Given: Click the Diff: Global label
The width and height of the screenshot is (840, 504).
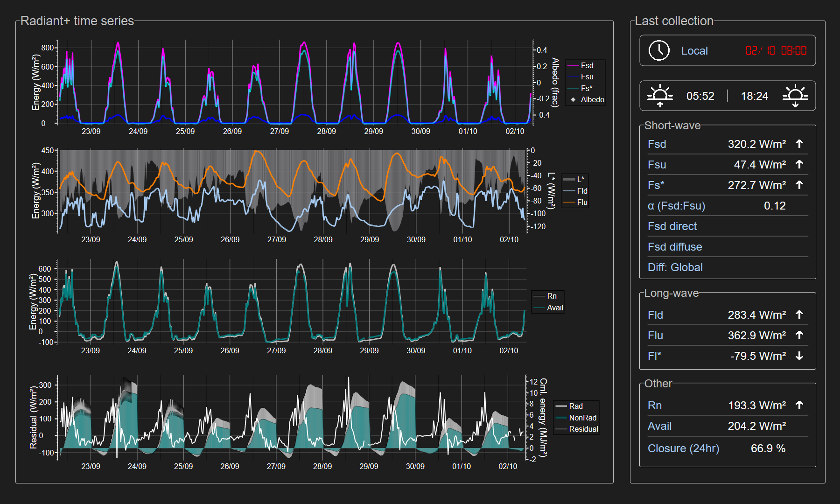Looking at the screenshot, I should (675, 267).
